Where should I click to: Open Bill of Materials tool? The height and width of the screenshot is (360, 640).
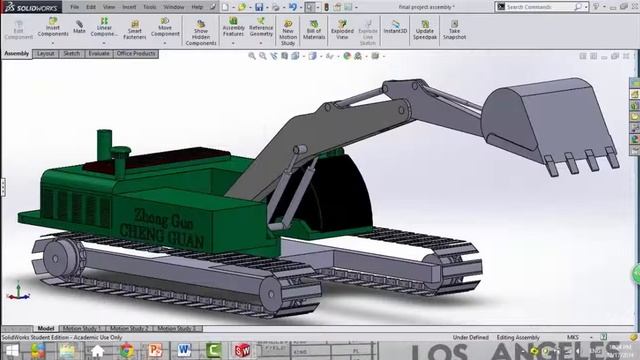coord(314,30)
